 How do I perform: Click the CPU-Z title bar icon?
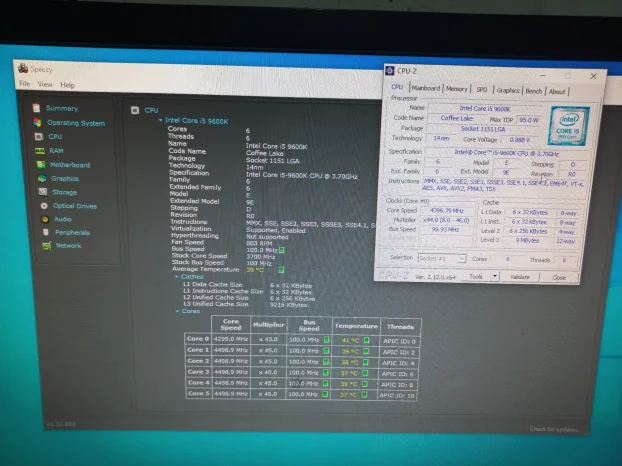tap(390, 70)
